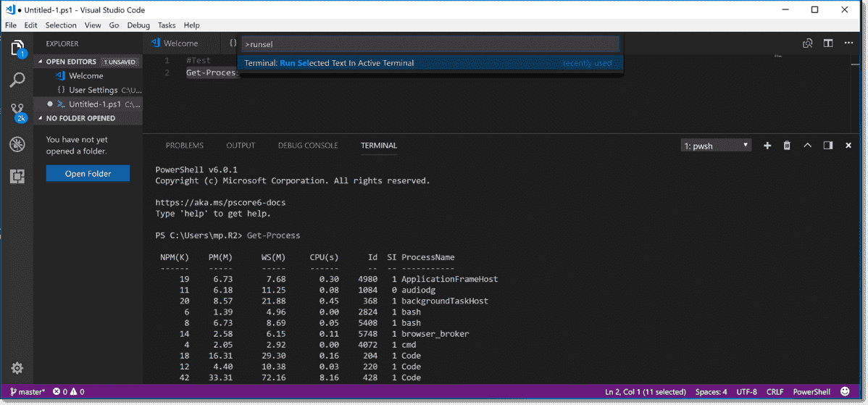Screen dimensions: 868x405
Task: Click the audiodg process name in terminal
Action: (420, 291)
